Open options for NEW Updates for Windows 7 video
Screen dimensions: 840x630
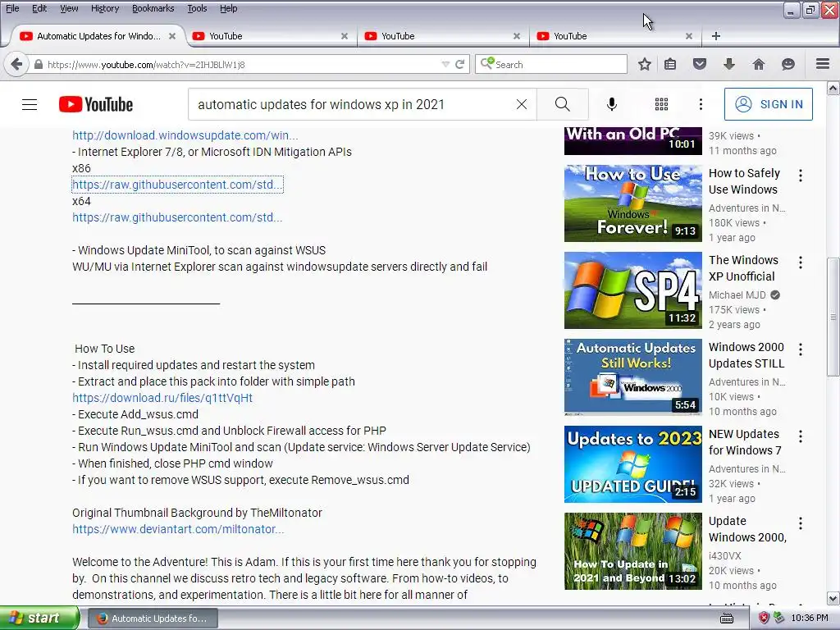coord(801,436)
